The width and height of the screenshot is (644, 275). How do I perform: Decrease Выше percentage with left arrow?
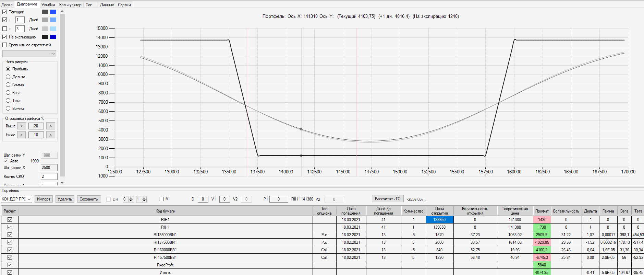coord(21,126)
